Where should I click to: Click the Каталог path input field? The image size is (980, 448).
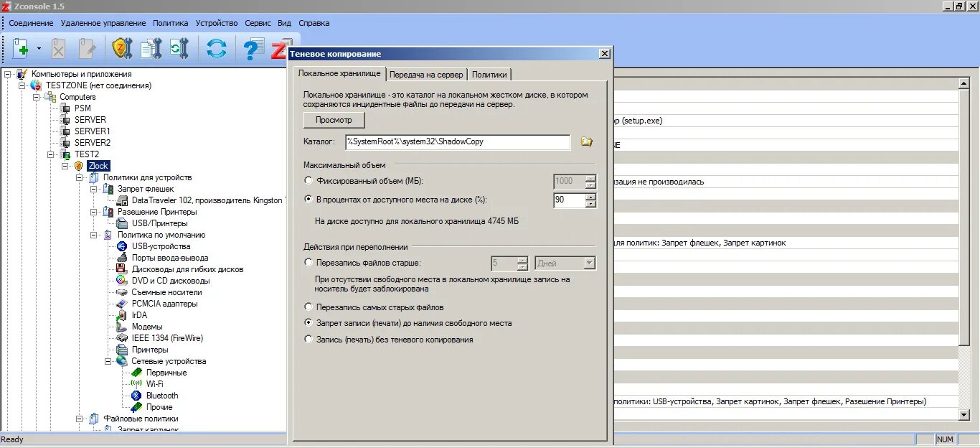click(458, 142)
